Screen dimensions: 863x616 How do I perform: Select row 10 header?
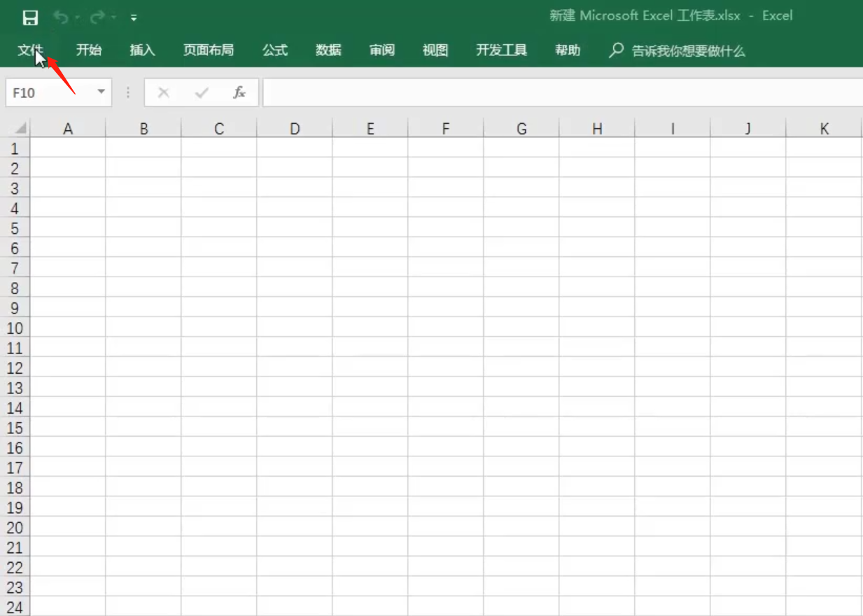15,328
